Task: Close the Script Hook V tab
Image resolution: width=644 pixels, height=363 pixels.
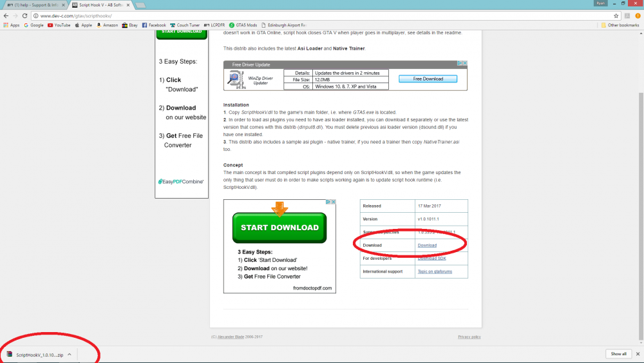Action: tap(128, 5)
